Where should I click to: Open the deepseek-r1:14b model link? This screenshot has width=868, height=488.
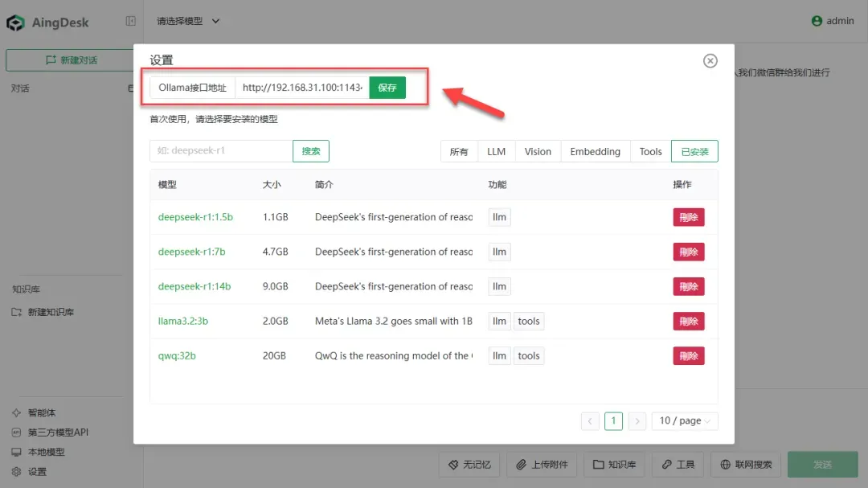pos(194,286)
